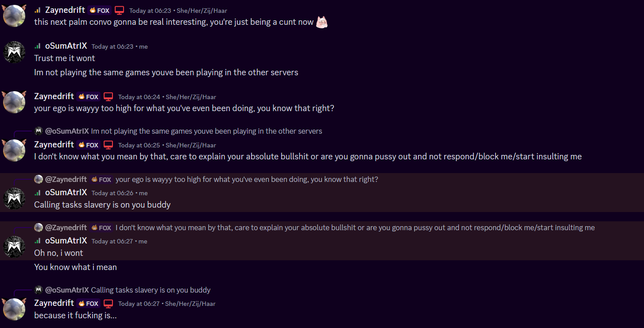
Task: Click the pig emoji in the first message
Action: pos(322,22)
